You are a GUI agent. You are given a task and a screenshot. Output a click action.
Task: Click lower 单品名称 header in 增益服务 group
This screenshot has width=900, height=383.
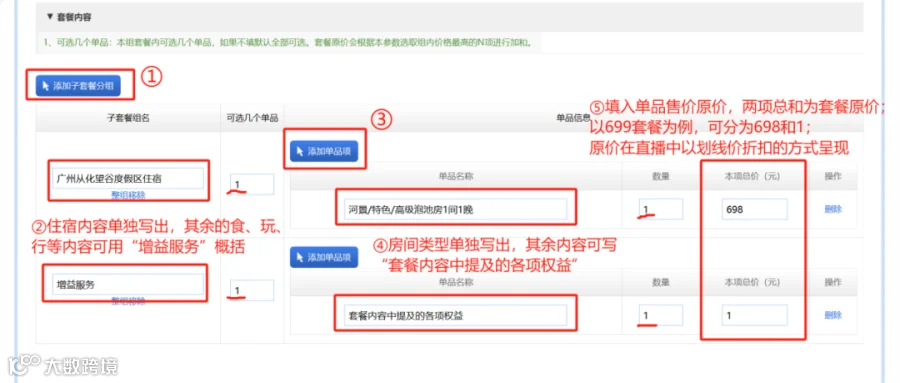point(456,282)
